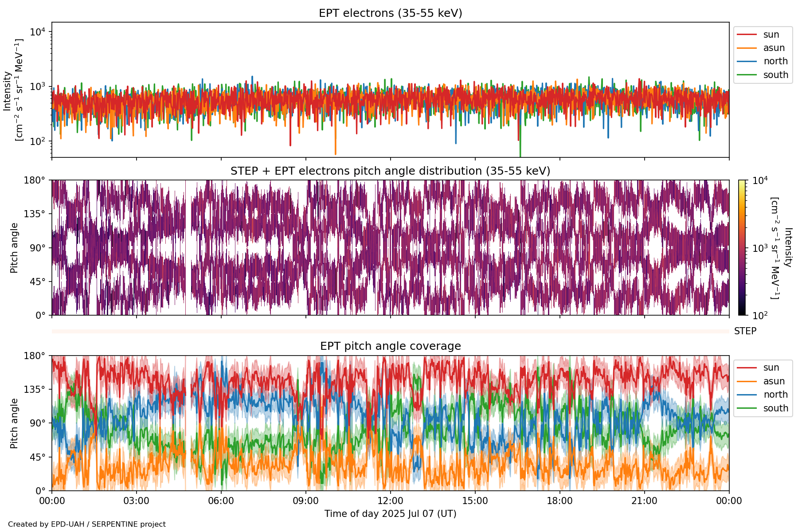Click the 12:00 tick on the time axis
Image resolution: width=798 pixels, height=532 pixels.
390,501
